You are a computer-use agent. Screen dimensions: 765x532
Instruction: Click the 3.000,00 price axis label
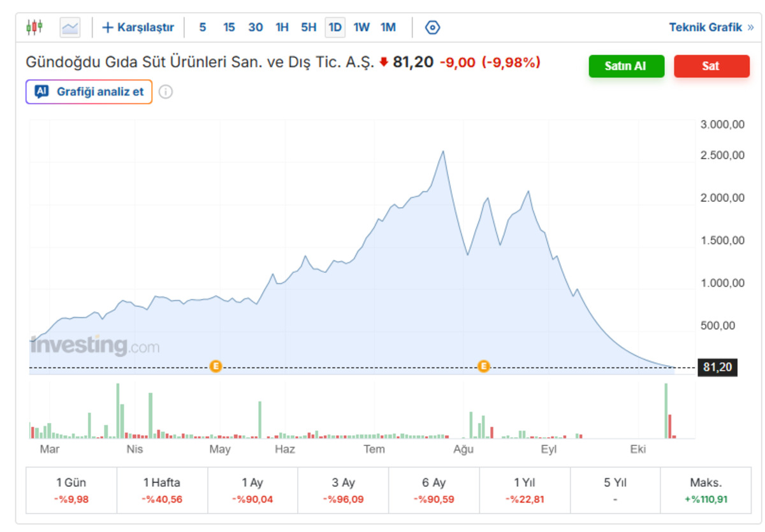tap(722, 125)
